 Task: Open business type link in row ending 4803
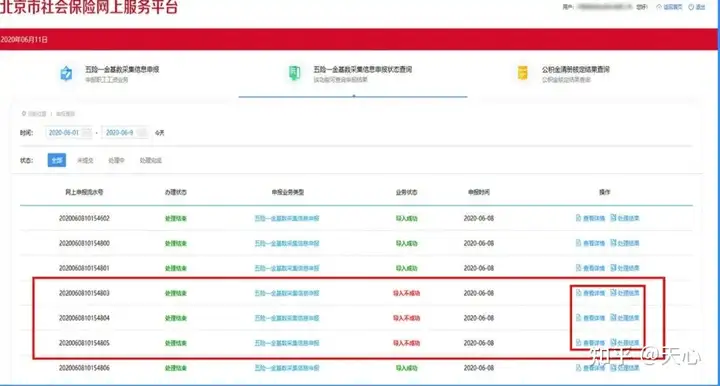tap(287, 293)
